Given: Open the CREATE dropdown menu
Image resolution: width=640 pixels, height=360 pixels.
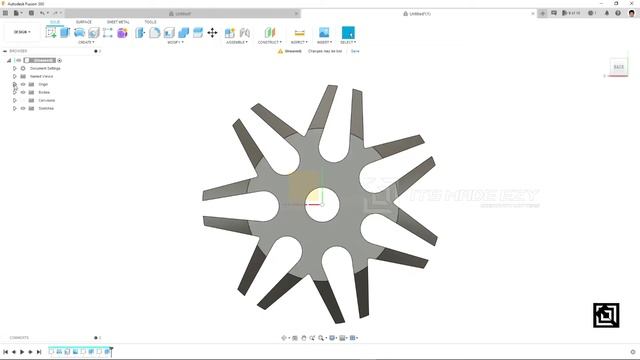Looking at the screenshot, I should click(x=86, y=42).
